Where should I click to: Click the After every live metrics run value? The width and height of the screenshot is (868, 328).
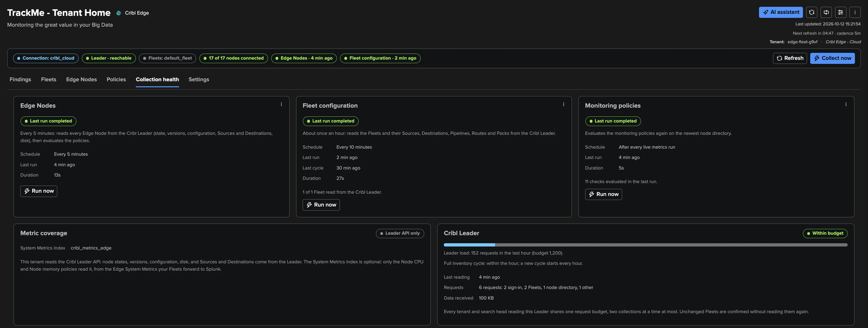(647, 147)
